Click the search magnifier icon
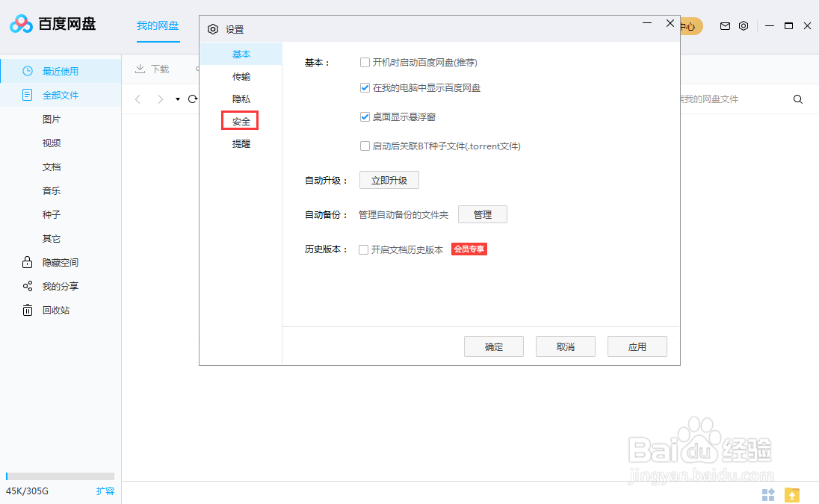Image resolution: width=819 pixels, height=504 pixels. click(x=797, y=99)
